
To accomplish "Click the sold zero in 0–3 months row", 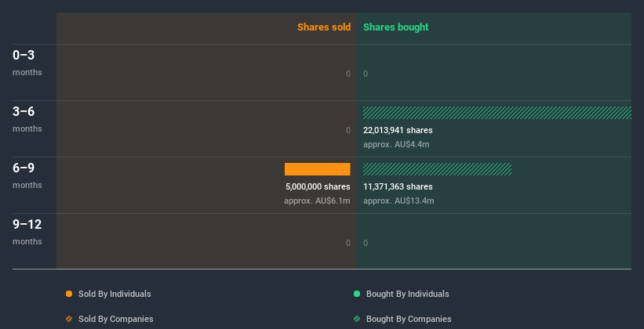I will (348, 74).
